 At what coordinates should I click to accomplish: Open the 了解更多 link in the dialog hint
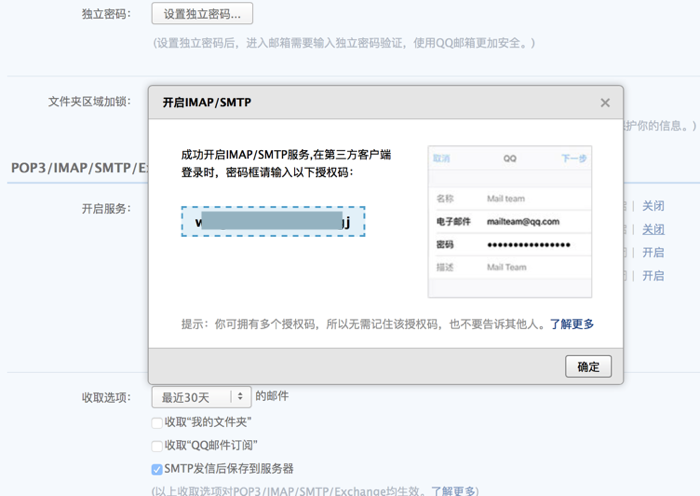pos(571,324)
